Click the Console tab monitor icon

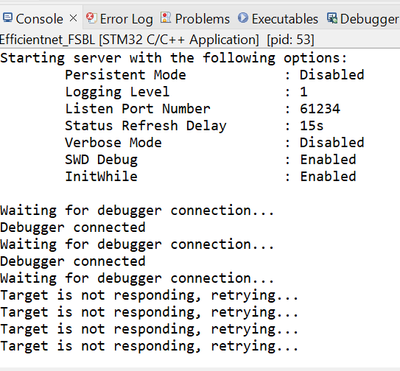[7, 18]
